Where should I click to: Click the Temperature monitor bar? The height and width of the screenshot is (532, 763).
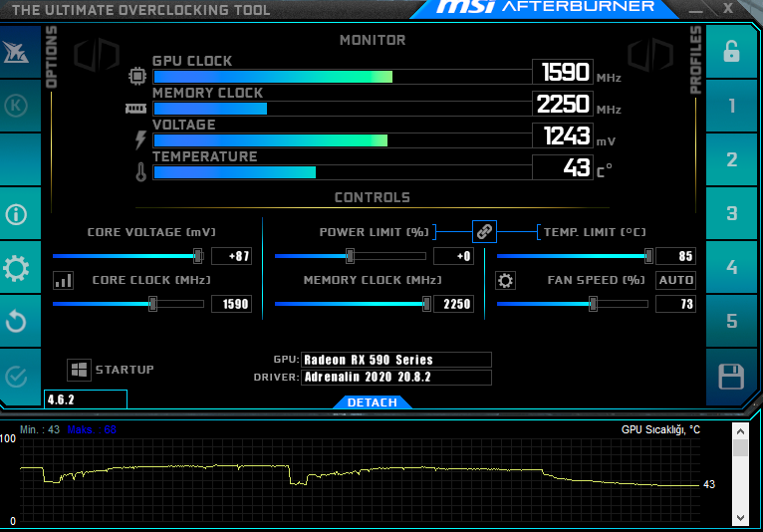(343, 172)
